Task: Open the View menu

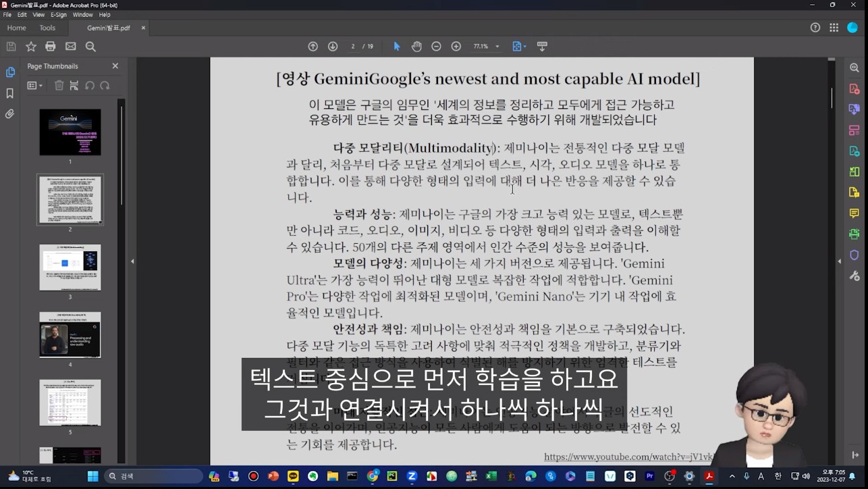Action: 38,15
